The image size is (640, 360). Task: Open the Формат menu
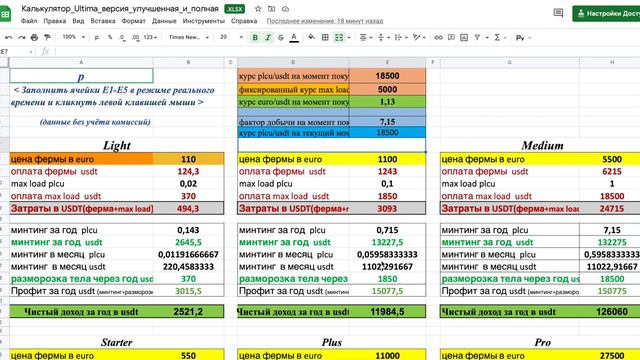[x=133, y=21]
